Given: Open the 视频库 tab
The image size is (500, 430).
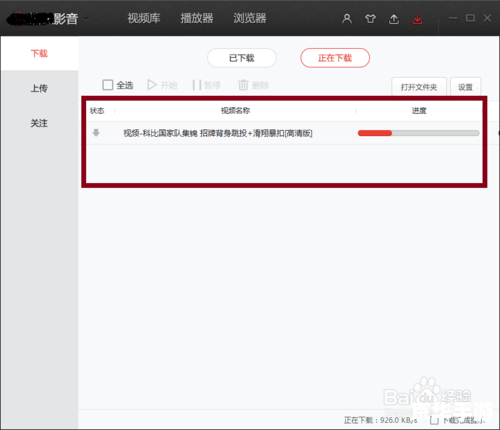Looking at the screenshot, I should tap(144, 18).
